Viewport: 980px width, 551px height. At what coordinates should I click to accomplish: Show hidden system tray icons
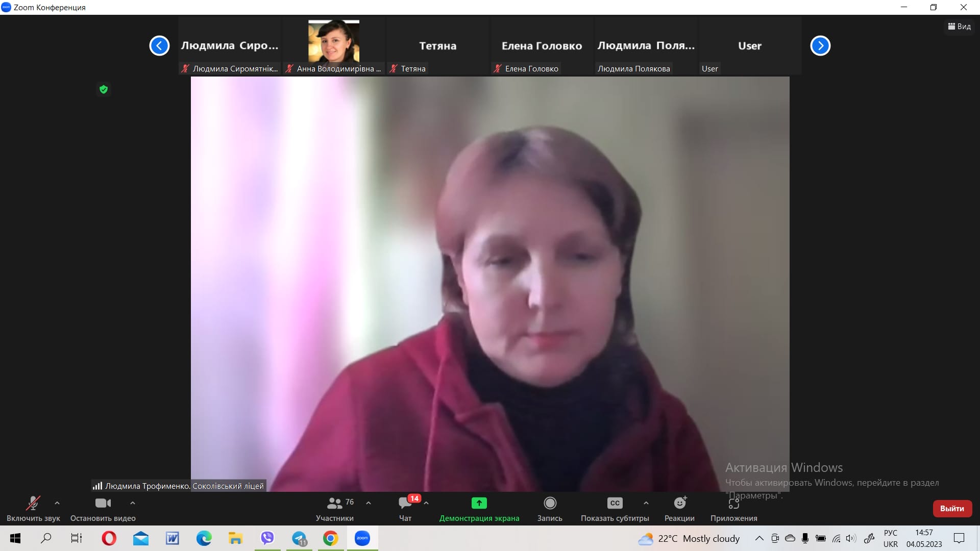759,538
